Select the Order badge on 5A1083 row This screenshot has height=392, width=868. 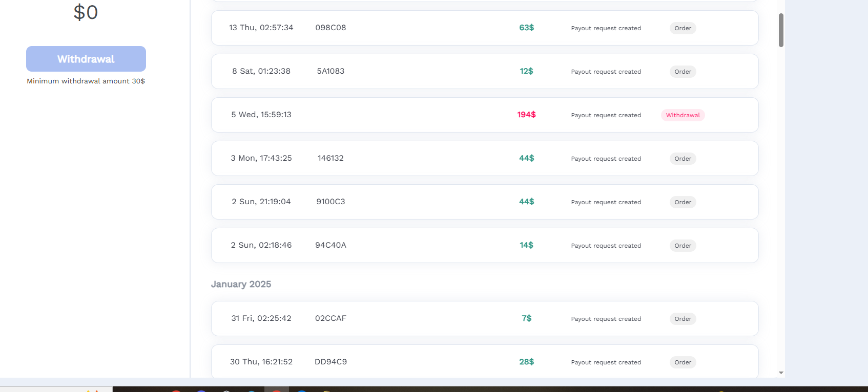pyautogui.click(x=683, y=72)
